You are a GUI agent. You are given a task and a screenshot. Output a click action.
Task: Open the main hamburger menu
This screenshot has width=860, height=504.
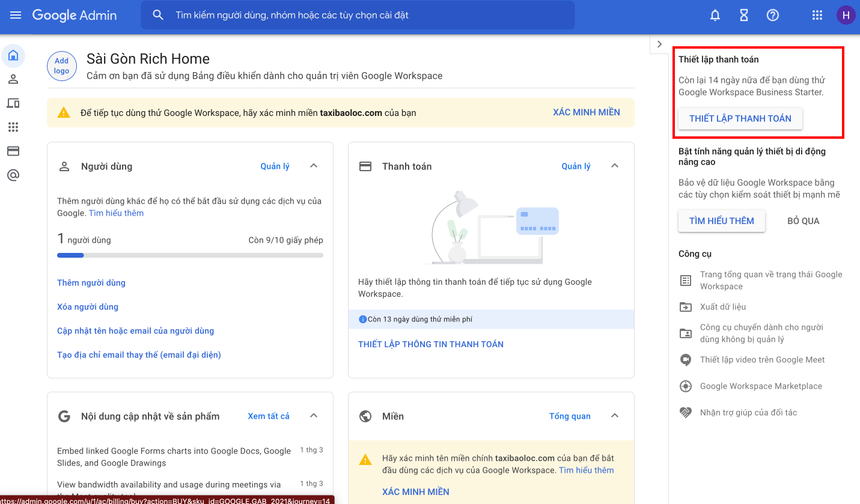[16, 15]
